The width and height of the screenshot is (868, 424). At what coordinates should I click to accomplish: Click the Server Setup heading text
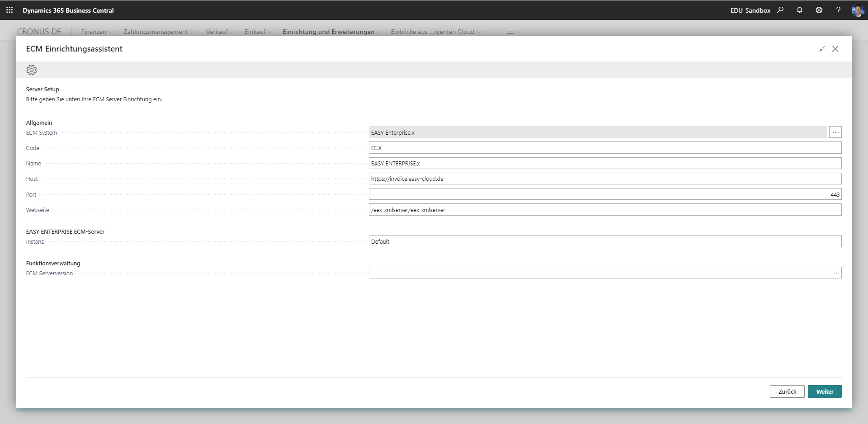pos(42,90)
